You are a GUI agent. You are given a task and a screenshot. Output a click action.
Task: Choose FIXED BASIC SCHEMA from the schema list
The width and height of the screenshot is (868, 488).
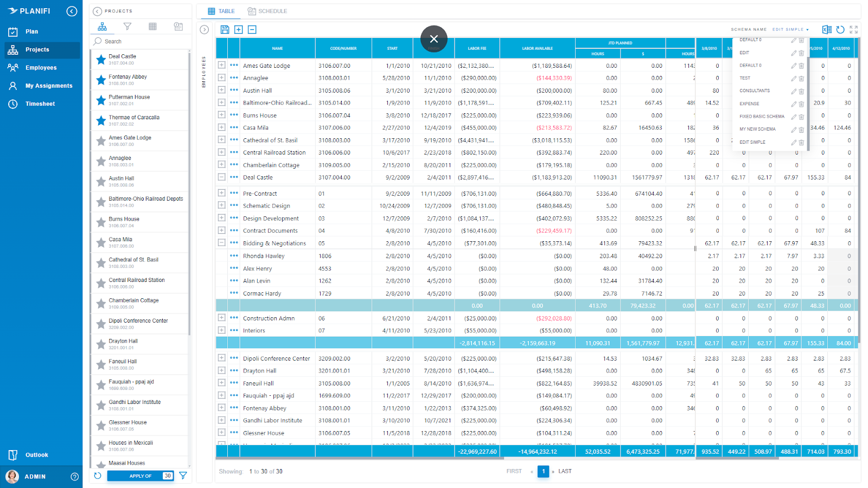click(762, 117)
